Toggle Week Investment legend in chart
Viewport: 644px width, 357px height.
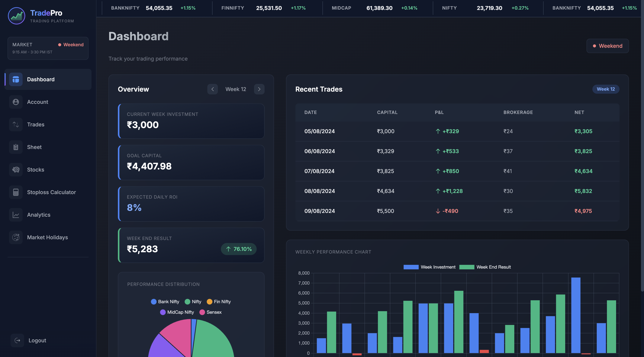pyautogui.click(x=429, y=267)
